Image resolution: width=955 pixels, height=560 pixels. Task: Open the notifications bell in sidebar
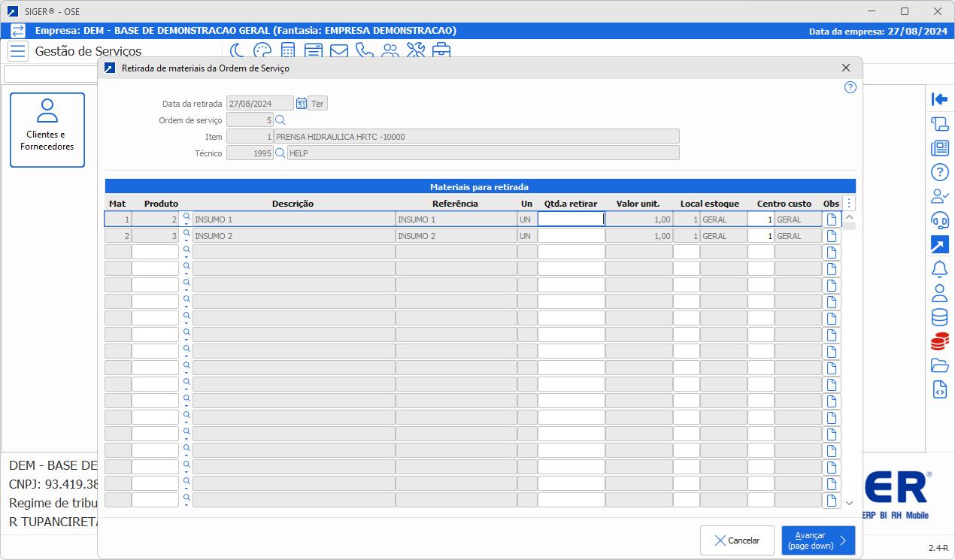point(939,268)
